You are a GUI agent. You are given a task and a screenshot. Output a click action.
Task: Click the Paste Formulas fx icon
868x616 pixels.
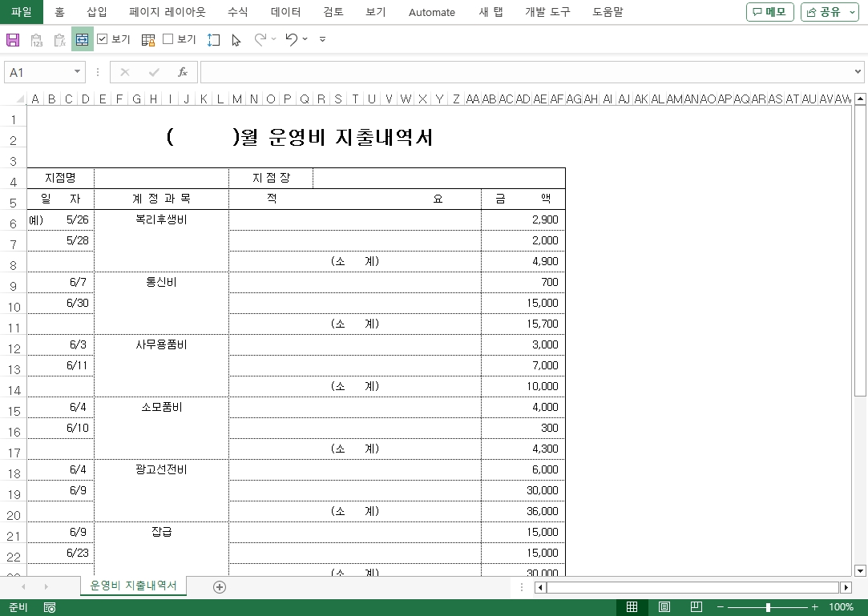click(60, 40)
